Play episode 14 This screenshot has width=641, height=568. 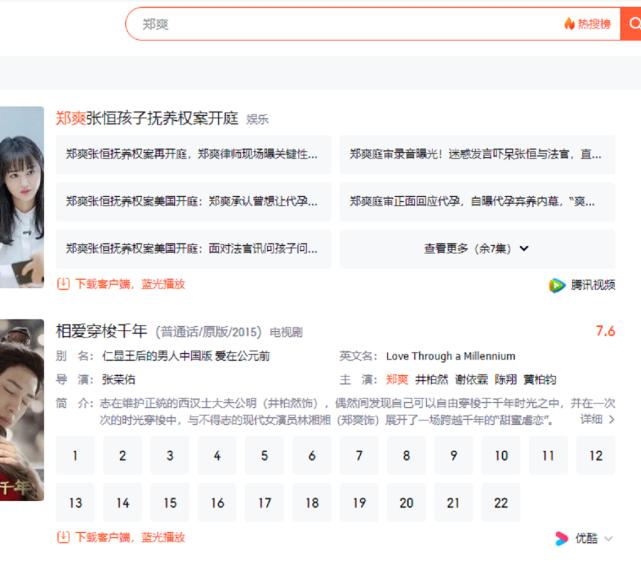[x=122, y=503]
